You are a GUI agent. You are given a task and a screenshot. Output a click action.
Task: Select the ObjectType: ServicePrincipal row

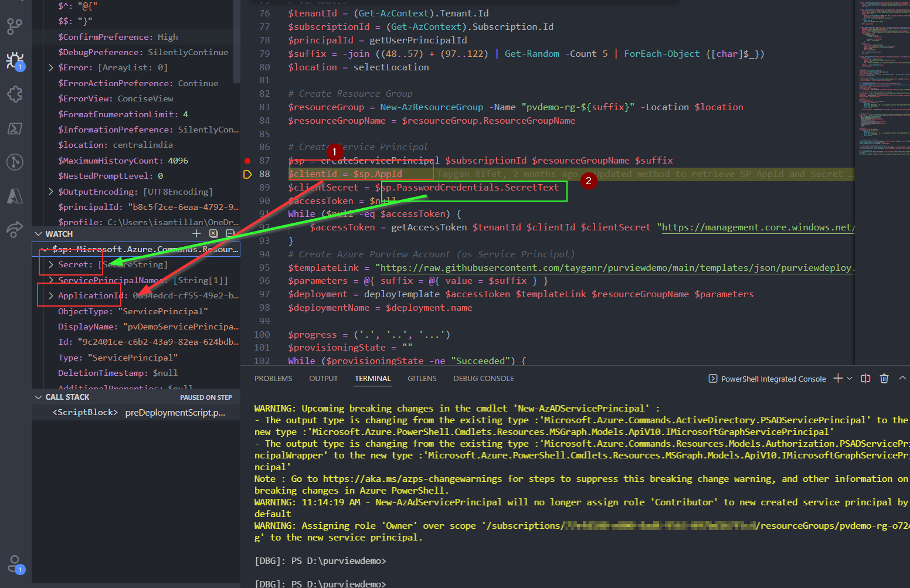pyautogui.click(x=136, y=311)
